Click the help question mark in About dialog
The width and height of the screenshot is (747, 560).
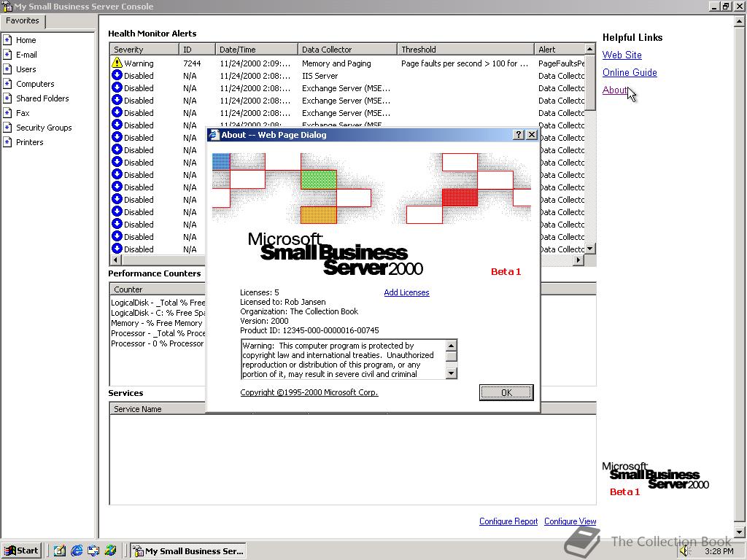coord(519,135)
